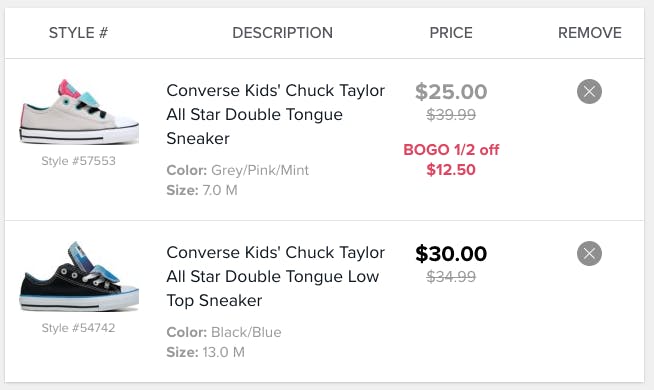Remove the Black/Blue sneaker from cart
This screenshot has width=654, height=390.
(x=589, y=253)
